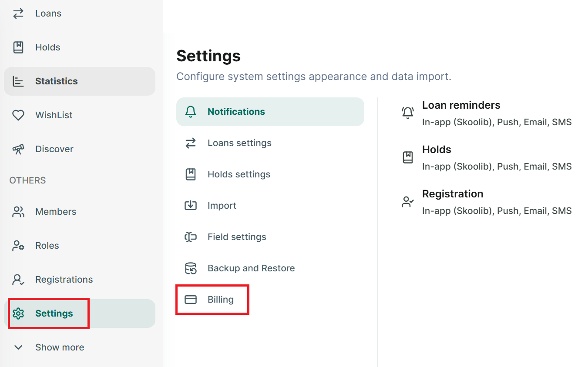Click the Holds book icon in right panel

point(408,157)
